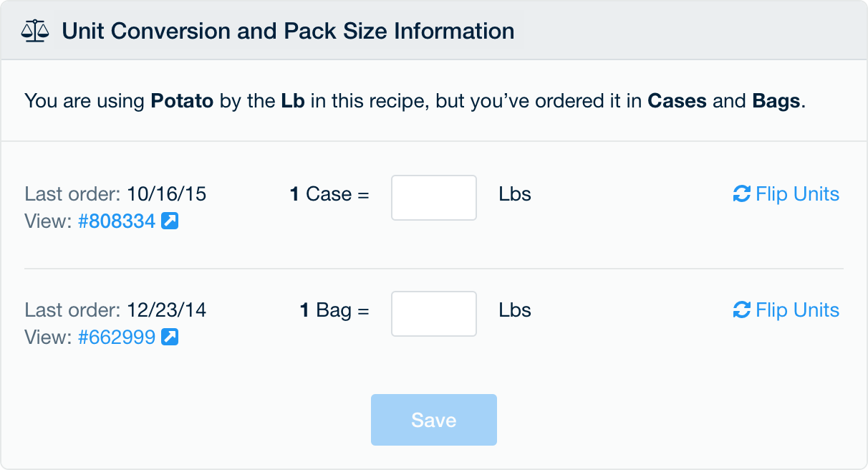Click the "1 Case =" label
The width and height of the screenshot is (868, 470).
[329, 194]
